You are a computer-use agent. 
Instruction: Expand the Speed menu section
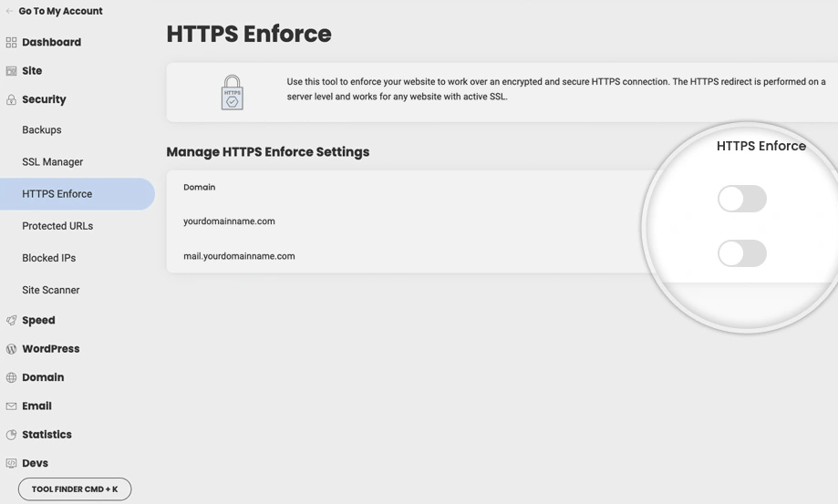[38, 321]
